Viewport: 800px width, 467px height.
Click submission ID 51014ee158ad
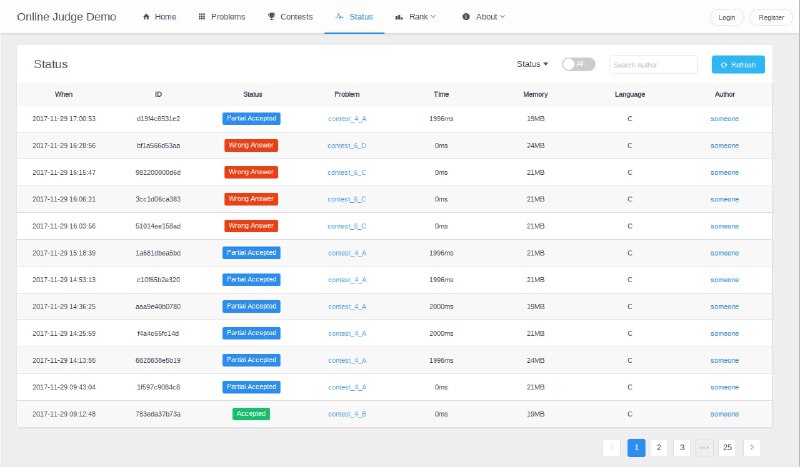pyautogui.click(x=158, y=227)
